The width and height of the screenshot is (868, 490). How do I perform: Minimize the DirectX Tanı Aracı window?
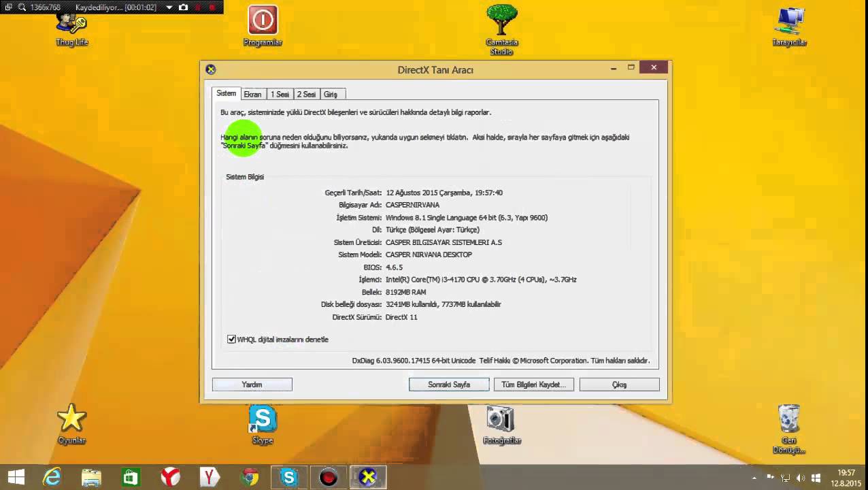[614, 68]
